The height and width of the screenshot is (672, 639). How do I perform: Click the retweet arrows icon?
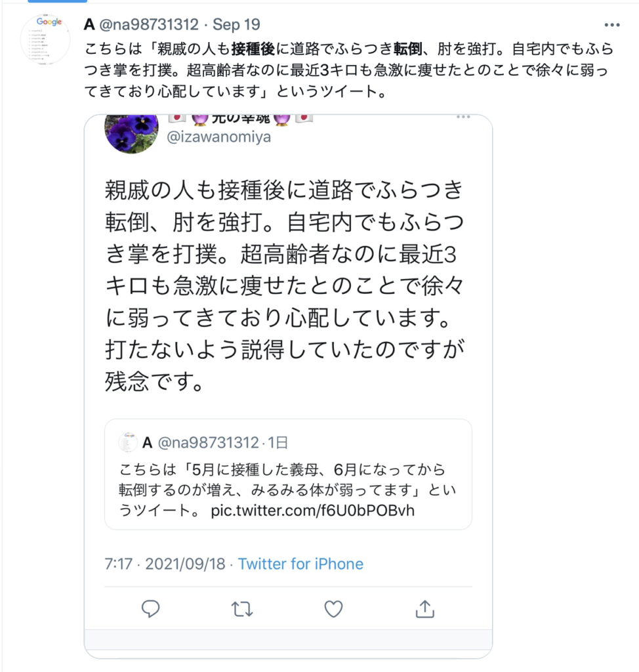(242, 609)
